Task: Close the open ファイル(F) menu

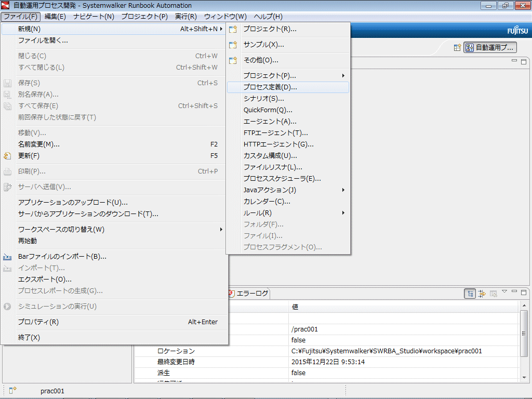Action: 20,17
